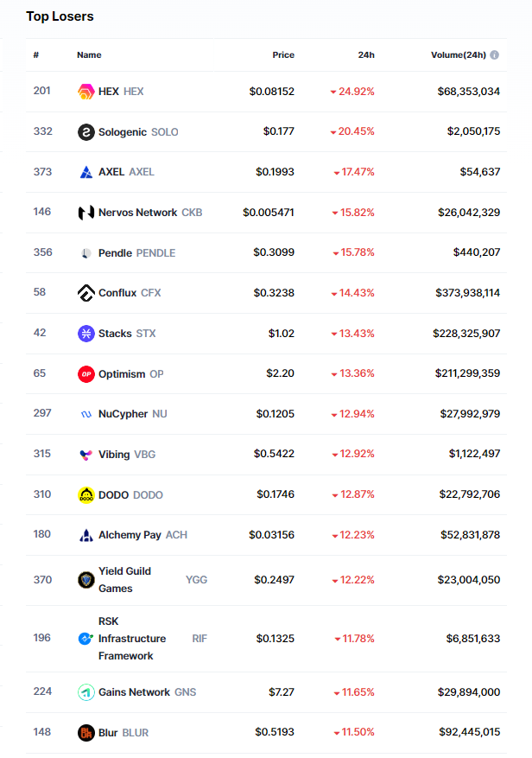Sort by the # rank column header

(x=36, y=55)
